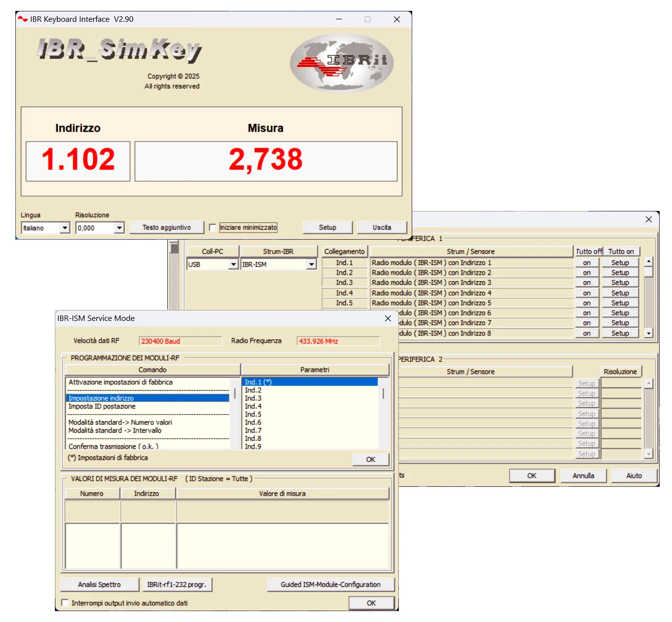Select parameter Ind.7
Screen dimensions: 672x622
click(310, 430)
